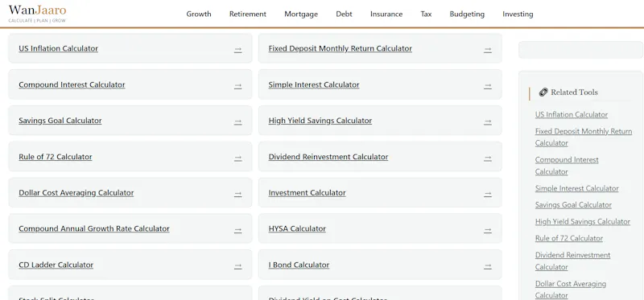Screen dimensions: 644x300
Task: Select Rule of 72 Calculator under Related Tools
Action: pyautogui.click(x=569, y=238)
